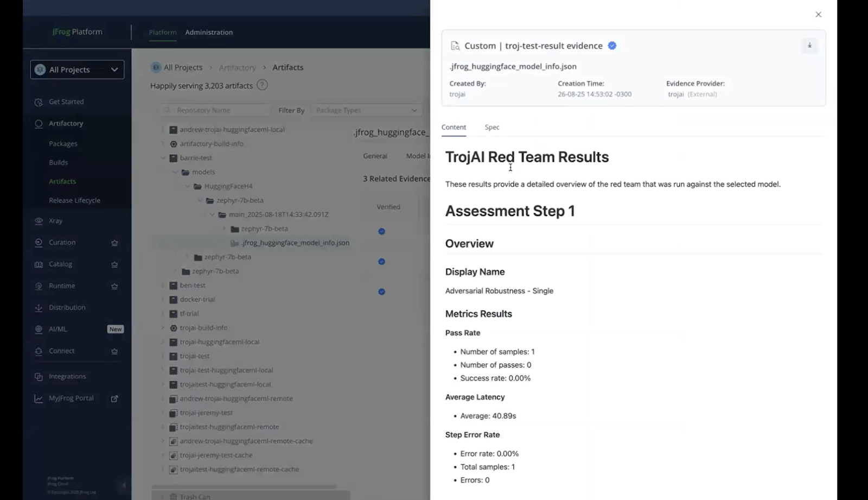Click Artifactory breadcrumb

(x=237, y=67)
